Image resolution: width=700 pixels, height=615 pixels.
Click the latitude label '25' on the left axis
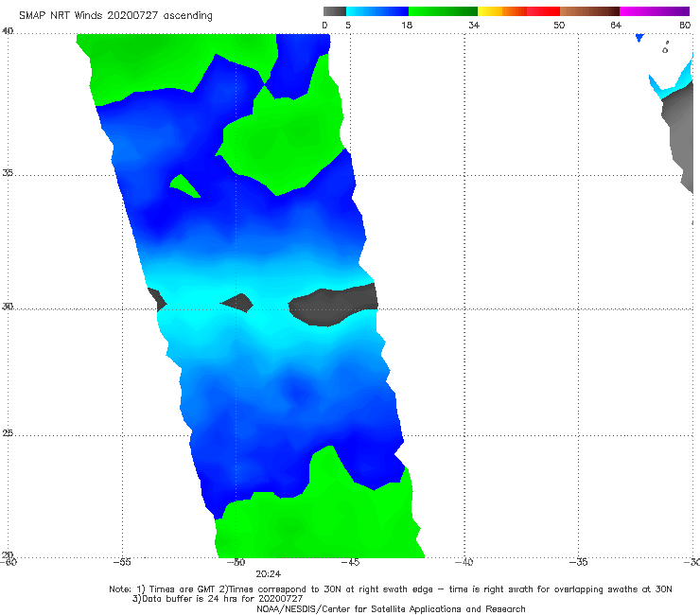click(8, 433)
